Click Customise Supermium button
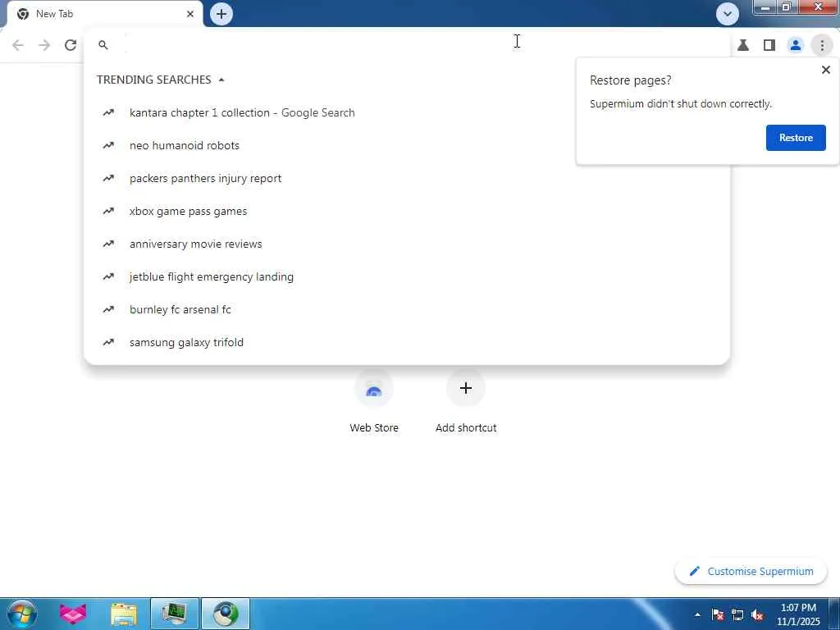Viewport: 840px width, 630px height. tap(751, 571)
